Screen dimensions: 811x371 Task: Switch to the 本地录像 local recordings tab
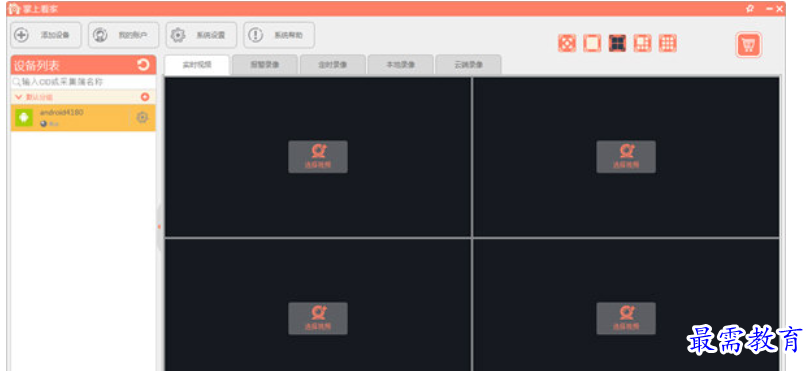(400, 65)
